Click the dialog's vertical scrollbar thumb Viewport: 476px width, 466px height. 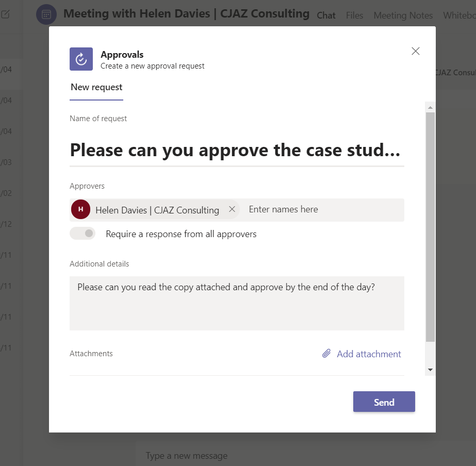[x=430, y=227]
